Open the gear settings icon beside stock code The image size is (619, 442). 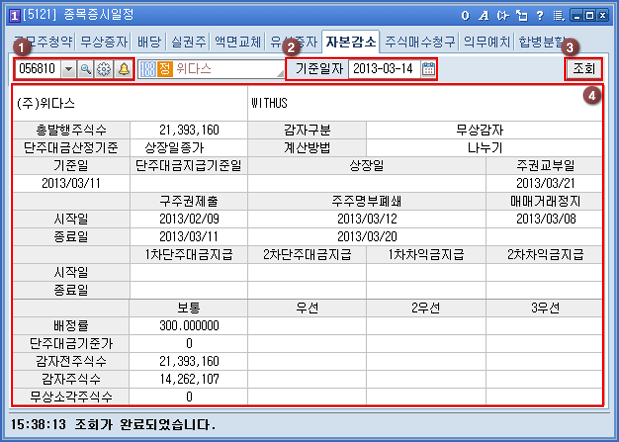tap(104, 69)
